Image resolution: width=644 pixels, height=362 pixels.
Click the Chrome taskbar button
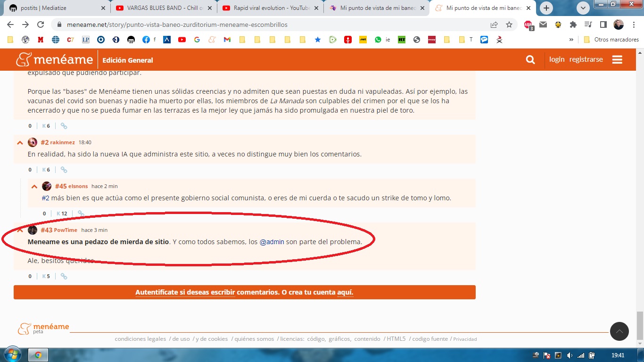point(38,355)
